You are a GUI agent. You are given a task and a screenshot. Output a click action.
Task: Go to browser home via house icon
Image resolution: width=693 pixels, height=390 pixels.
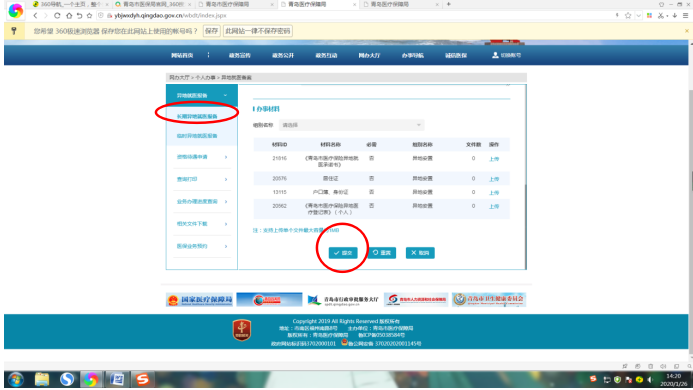[69, 15]
